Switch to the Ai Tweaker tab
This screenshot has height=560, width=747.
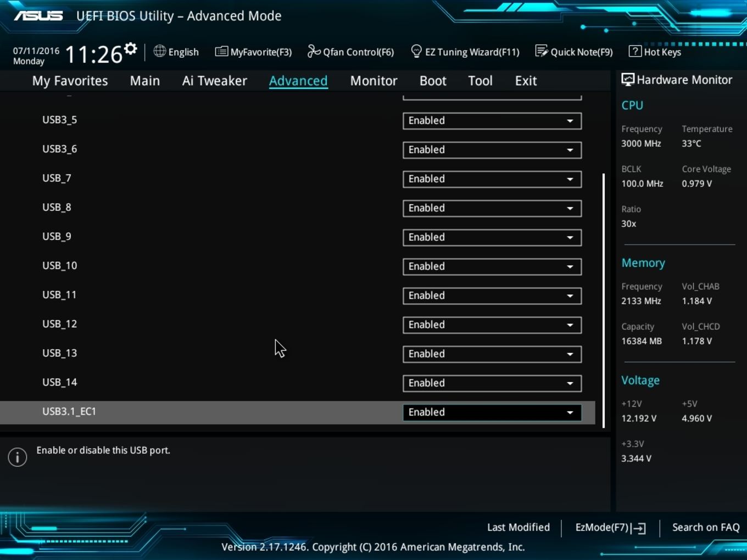[215, 81]
